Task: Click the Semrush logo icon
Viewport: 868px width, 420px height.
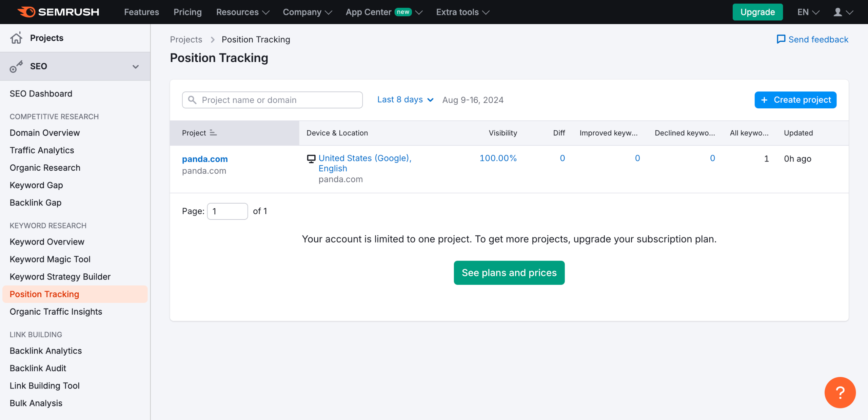Action: point(26,12)
